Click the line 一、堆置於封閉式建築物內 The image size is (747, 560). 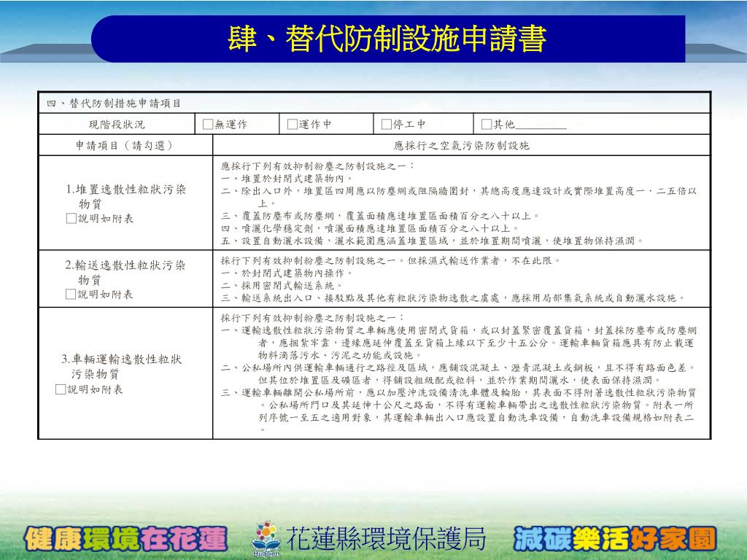click(x=287, y=179)
